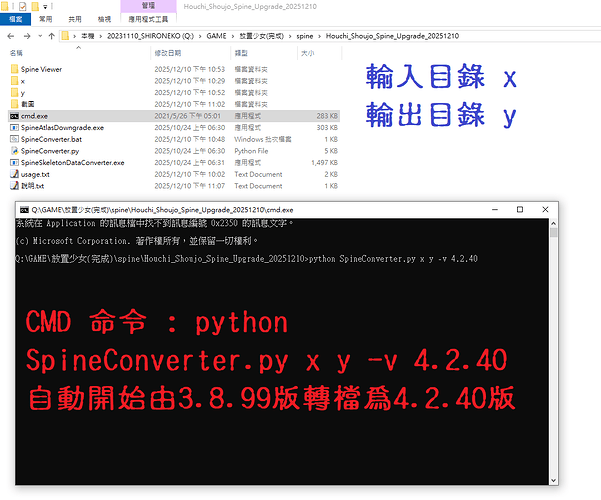
Task: Open the input folder named x
Action: click(23, 80)
